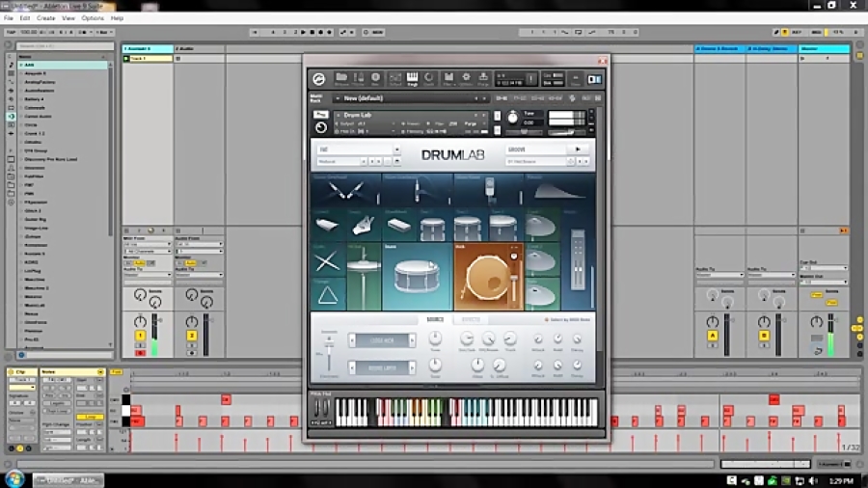Viewport: 868px width, 488px height.
Task: Enable Select by MIDI Note option
Action: [x=567, y=320]
